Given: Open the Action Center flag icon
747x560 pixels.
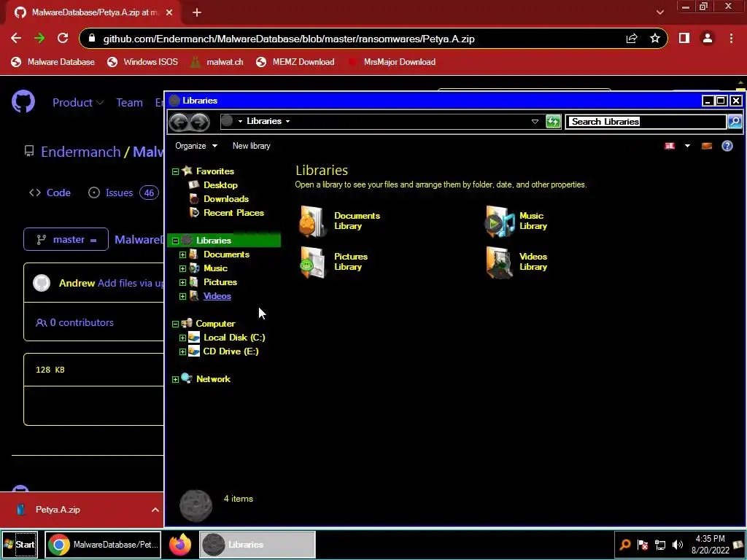Looking at the screenshot, I should coord(642,544).
